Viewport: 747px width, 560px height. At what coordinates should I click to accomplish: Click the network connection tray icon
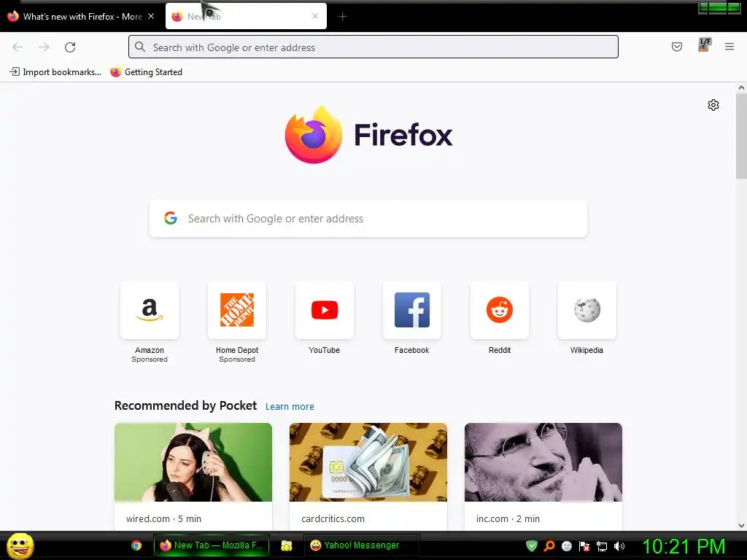602,547
